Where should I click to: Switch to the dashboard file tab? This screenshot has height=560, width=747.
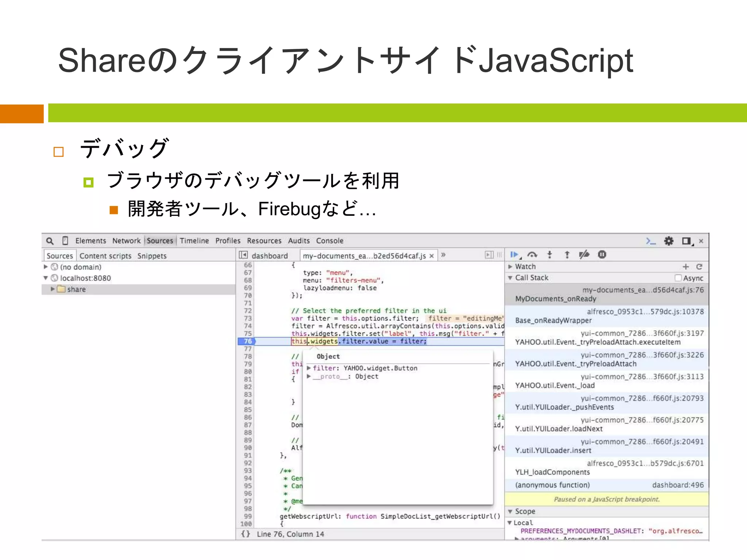coord(270,256)
